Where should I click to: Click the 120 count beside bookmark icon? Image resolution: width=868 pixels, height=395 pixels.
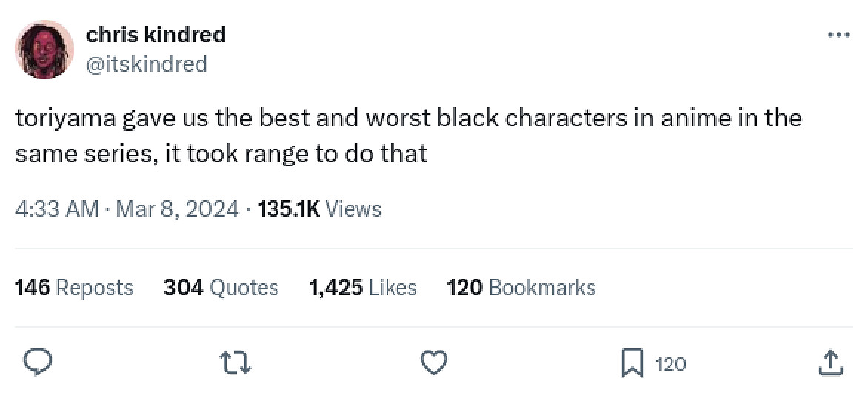(670, 363)
